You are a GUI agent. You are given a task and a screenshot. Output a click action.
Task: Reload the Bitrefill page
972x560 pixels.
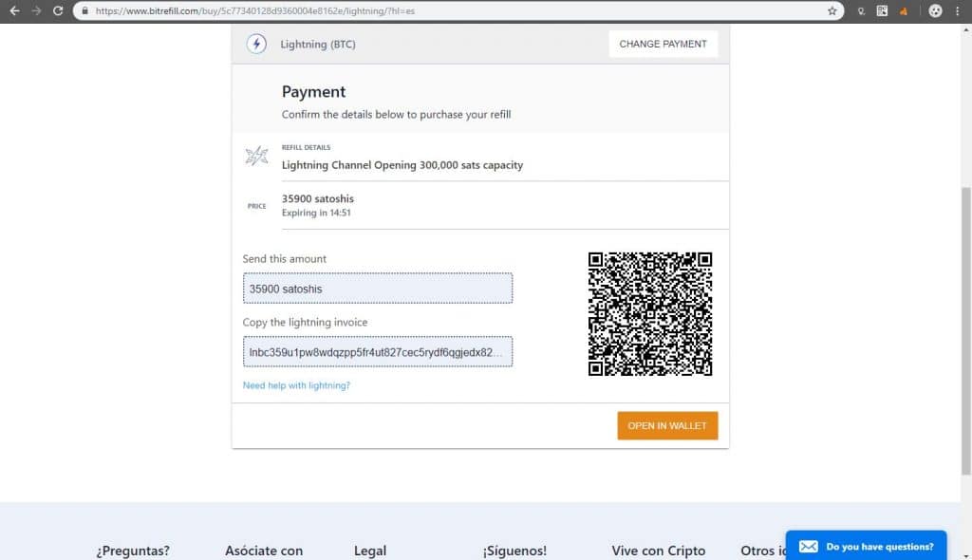(x=58, y=10)
